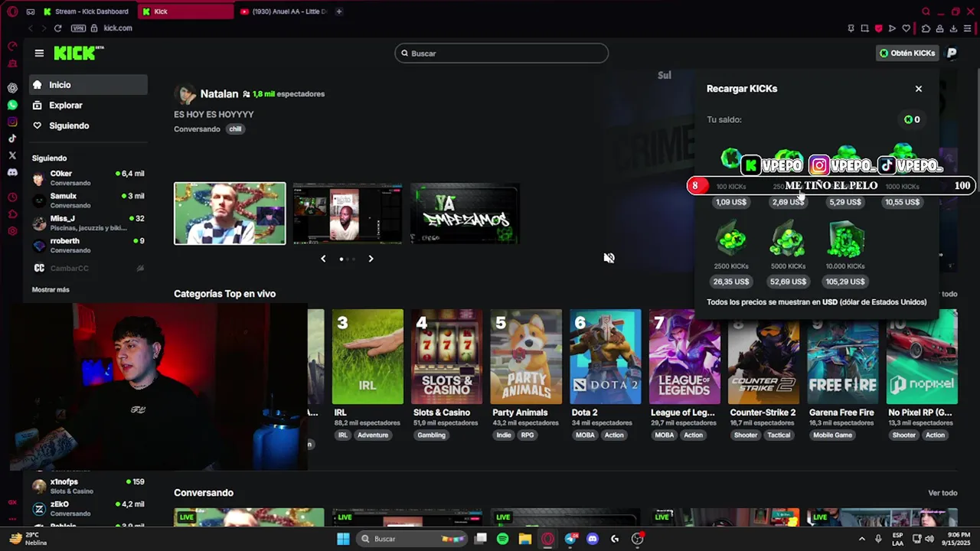The image size is (980, 551).
Task: Open the League of Legends category card
Action: (684, 357)
